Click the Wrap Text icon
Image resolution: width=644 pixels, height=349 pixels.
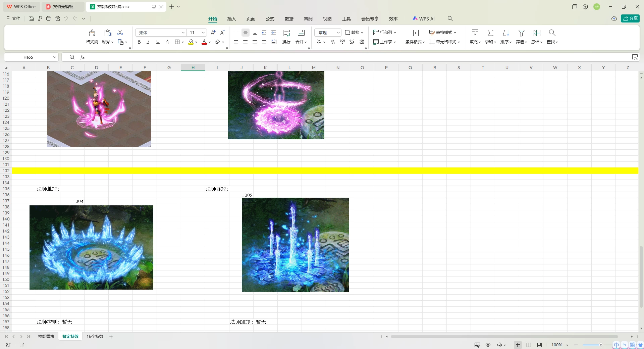pyautogui.click(x=286, y=33)
